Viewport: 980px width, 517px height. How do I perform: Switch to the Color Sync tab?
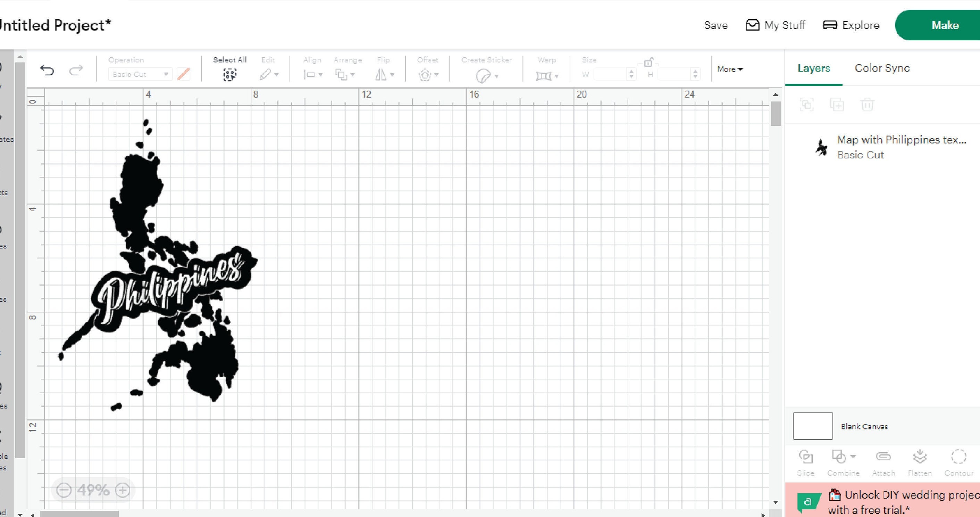pyautogui.click(x=882, y=68)
